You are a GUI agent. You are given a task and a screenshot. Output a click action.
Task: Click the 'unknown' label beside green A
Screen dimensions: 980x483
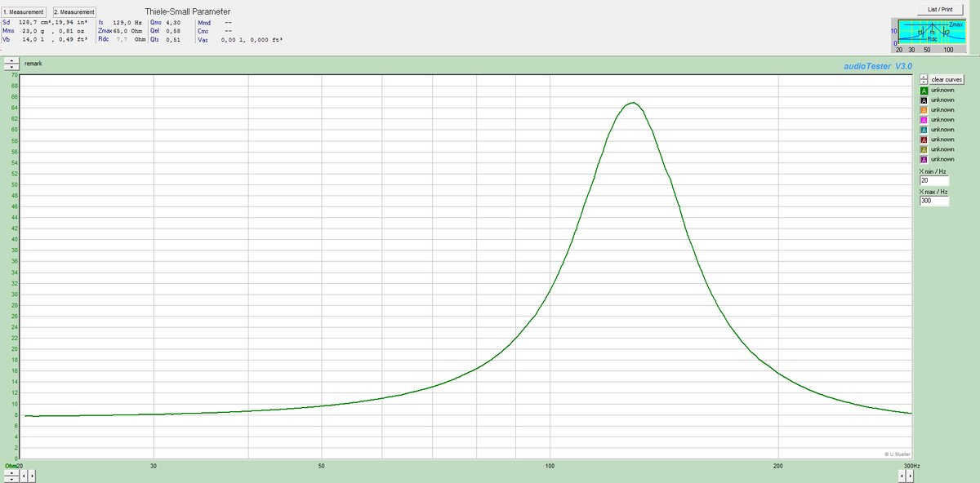click(x=942, y=90)
